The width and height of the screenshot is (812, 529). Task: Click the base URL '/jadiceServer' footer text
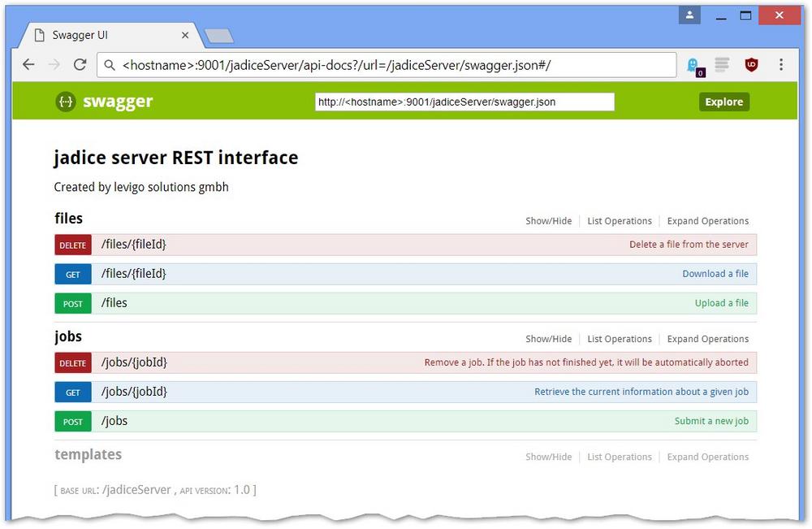pyautogui.click(x=137, y=490)
